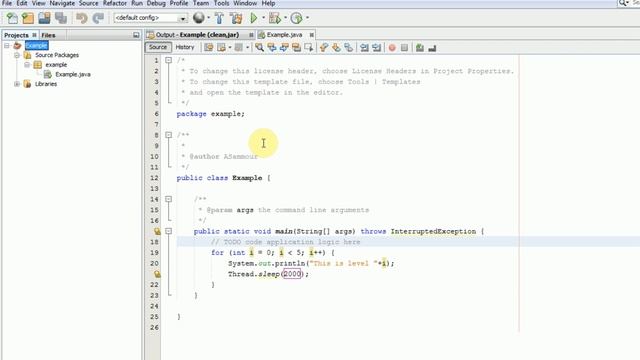Click the Stop Macro Recording square icon
640x360 pixels.
404,48
